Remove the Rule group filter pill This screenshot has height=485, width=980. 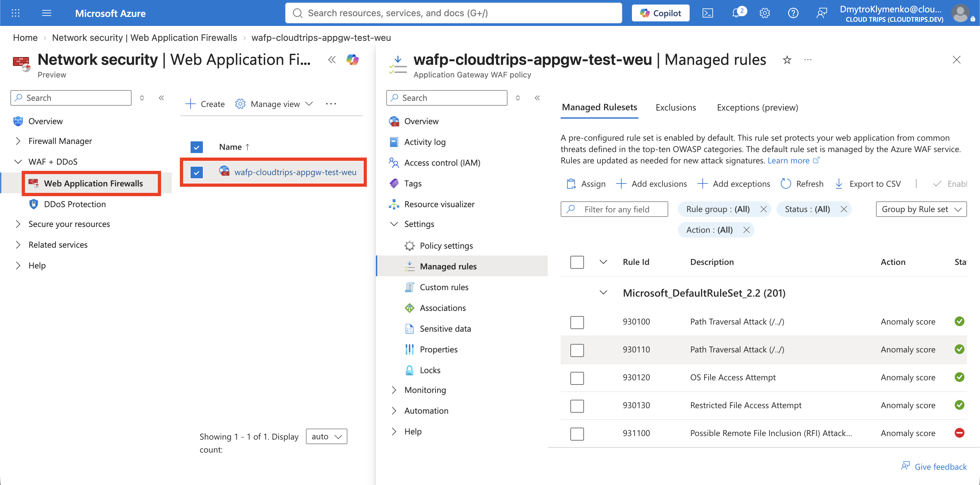click(x=763, y=209)
